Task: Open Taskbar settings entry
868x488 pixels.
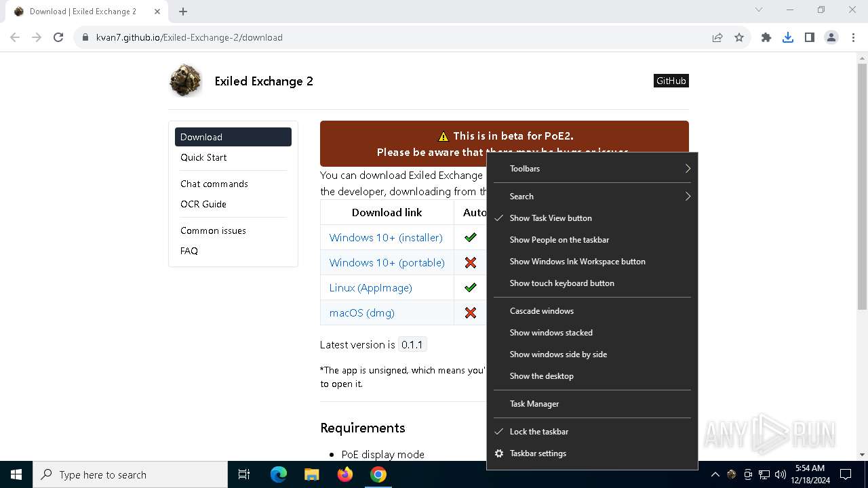Action: [x=592, y=453]
